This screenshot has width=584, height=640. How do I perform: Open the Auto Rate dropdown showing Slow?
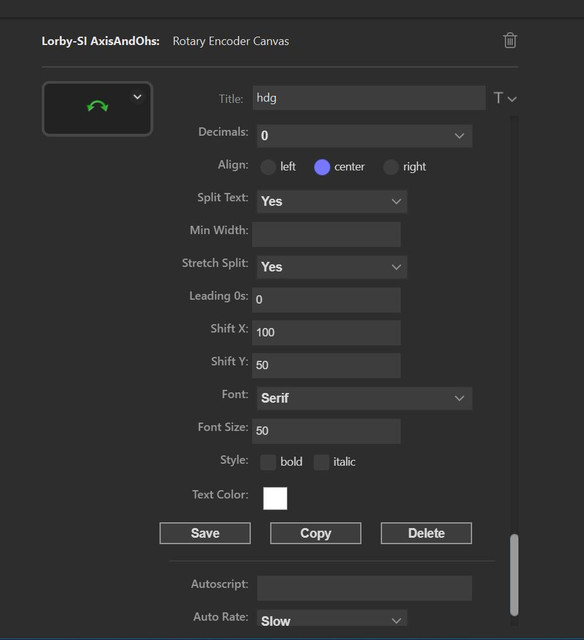(332, 620)
